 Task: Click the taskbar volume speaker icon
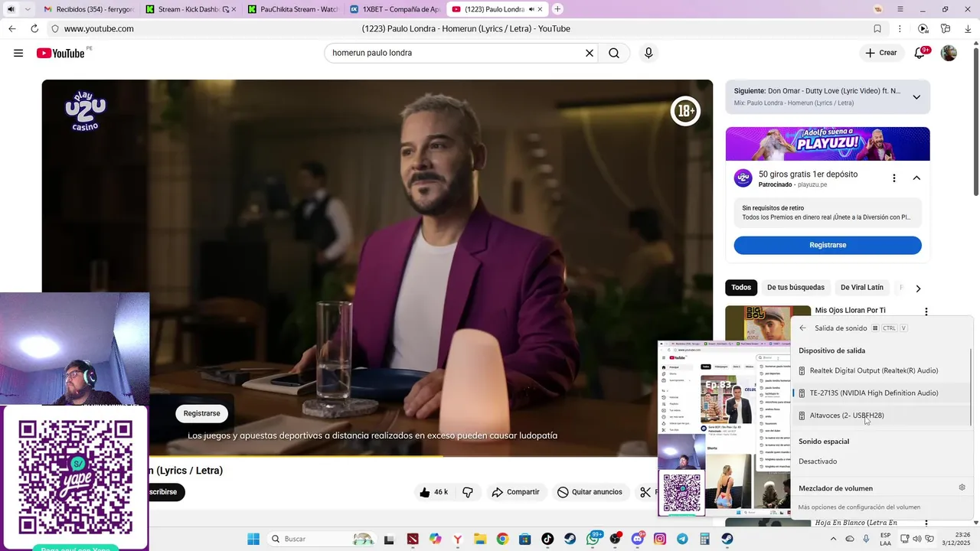point(917,539)
